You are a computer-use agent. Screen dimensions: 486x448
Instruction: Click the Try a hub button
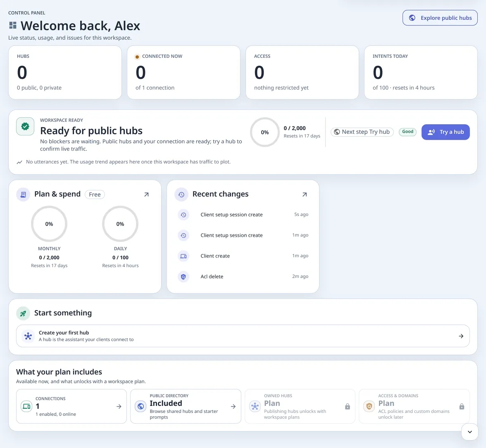tap(445, 132)
